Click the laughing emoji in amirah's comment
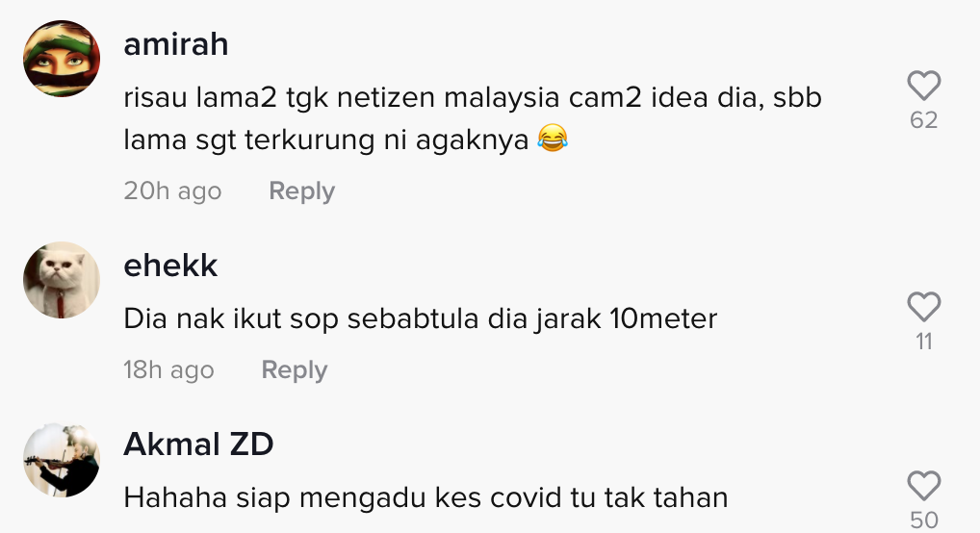980x533 pixels. 553,139
